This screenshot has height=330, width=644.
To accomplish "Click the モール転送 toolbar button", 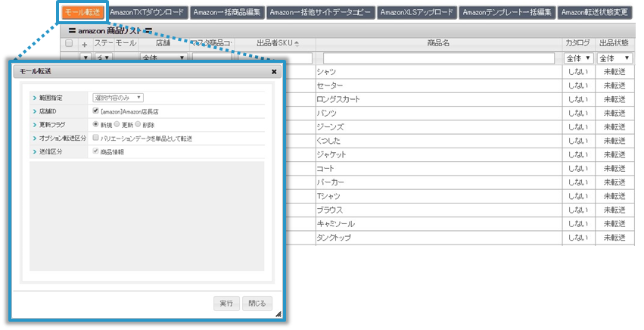I will tap(82, 12).
